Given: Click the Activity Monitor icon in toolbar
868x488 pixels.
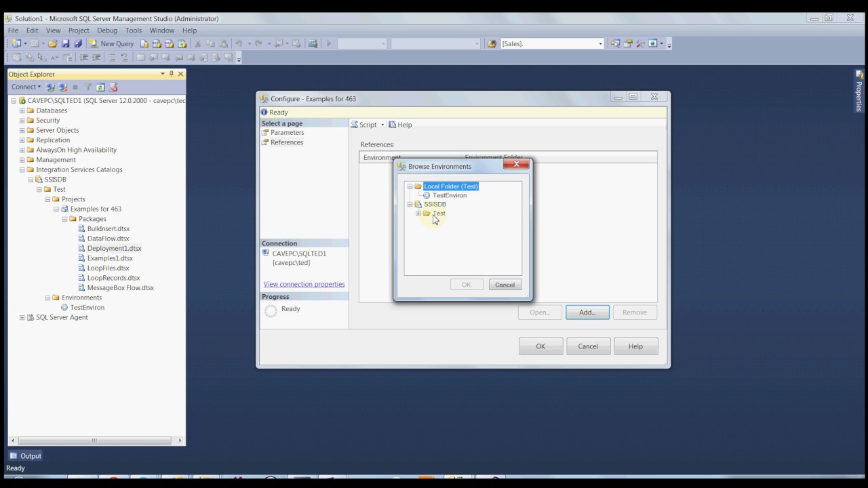Looking at the screenshot, I should [313, 43].
